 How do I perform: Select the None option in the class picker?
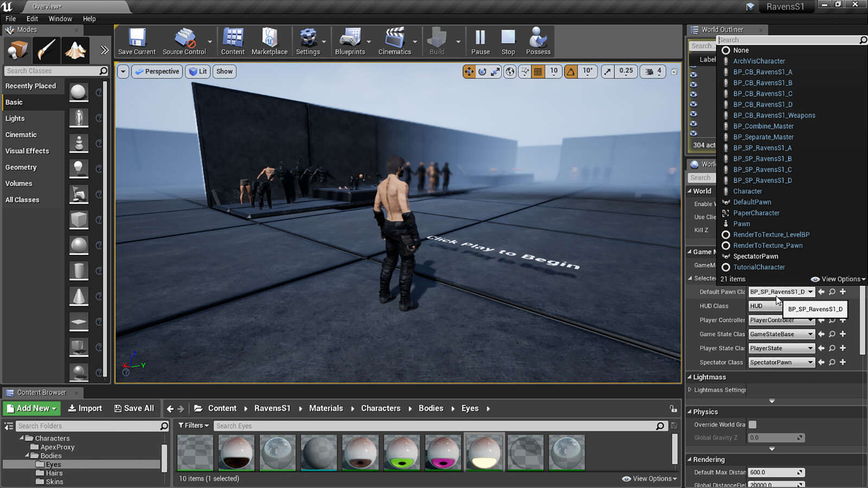coord(741,50)
